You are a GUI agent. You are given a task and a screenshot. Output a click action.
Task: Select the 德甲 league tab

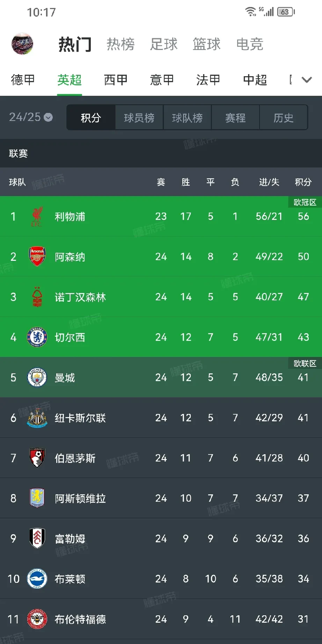[x=23, y=80]
